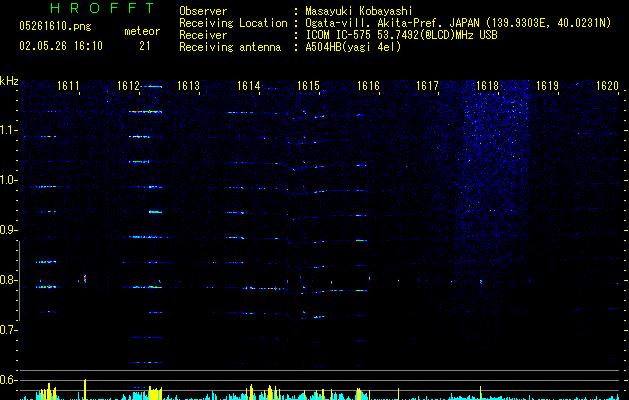Click the 1.0 kHz axis label

(8, 180)
